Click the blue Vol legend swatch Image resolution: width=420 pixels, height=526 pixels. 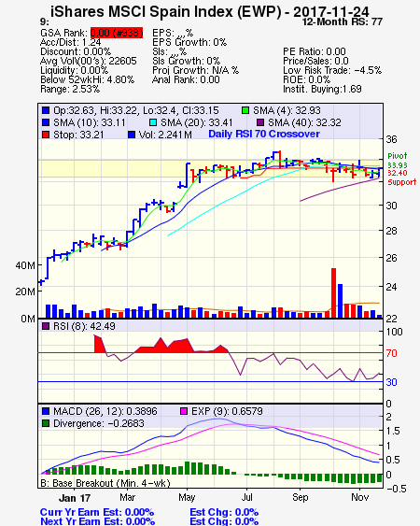[132, 135]
